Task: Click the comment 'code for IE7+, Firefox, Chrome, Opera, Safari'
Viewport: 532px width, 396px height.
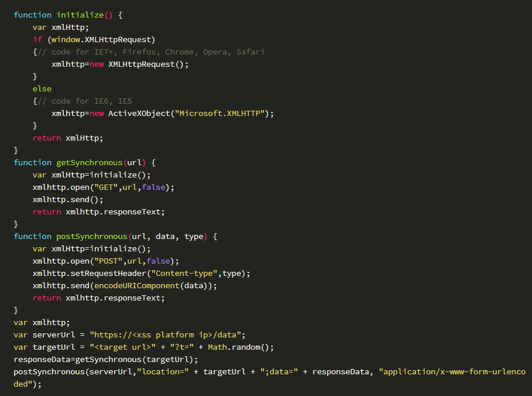Action: [x=152, y=52]
